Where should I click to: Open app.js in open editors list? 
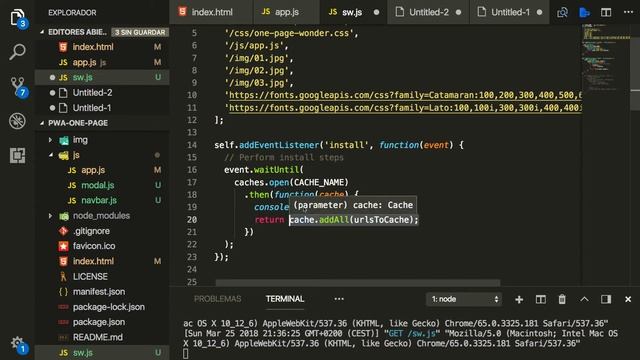coord(102,62)
